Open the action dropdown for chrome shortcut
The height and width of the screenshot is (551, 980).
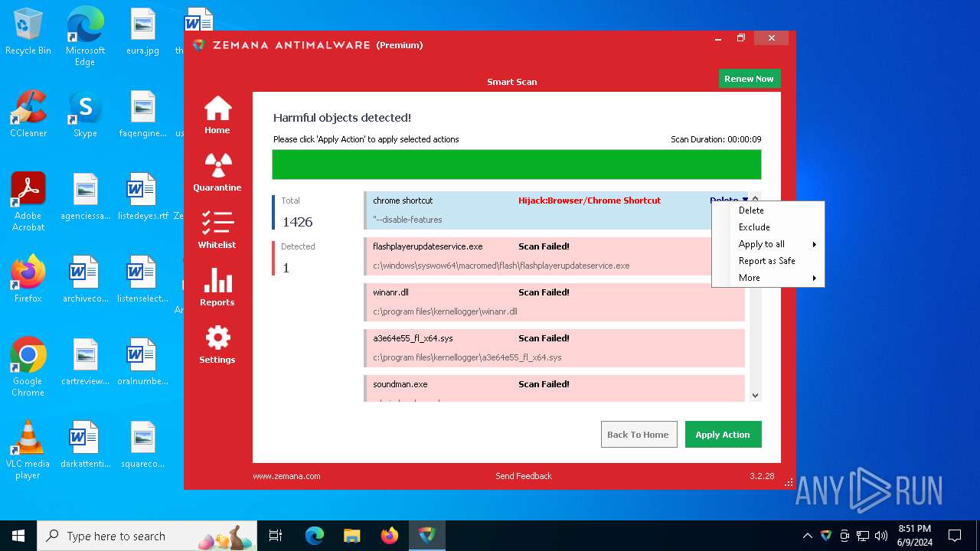pyautogui.click(x=729, y=201)
